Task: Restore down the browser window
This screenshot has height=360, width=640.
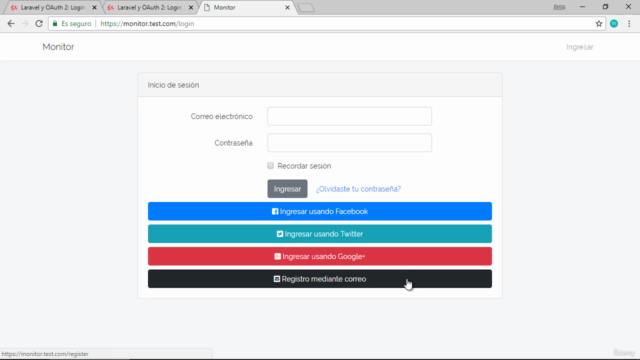Action: [605, 7]
